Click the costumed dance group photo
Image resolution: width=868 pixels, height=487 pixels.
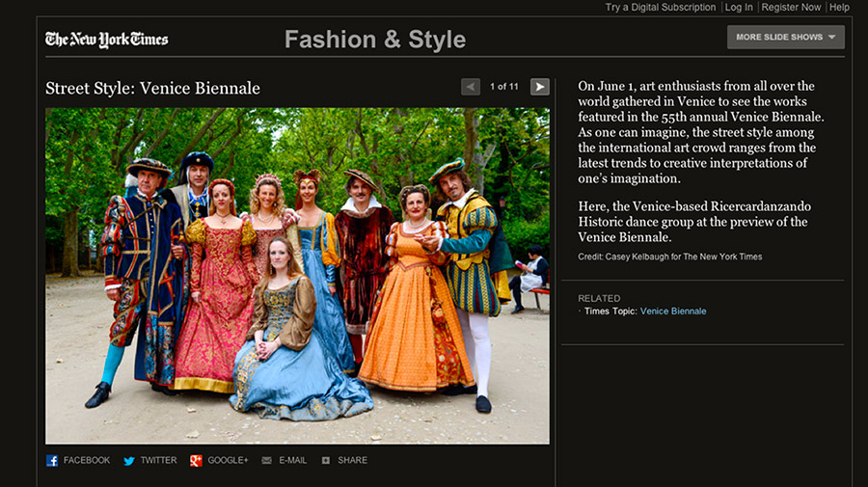298,276
